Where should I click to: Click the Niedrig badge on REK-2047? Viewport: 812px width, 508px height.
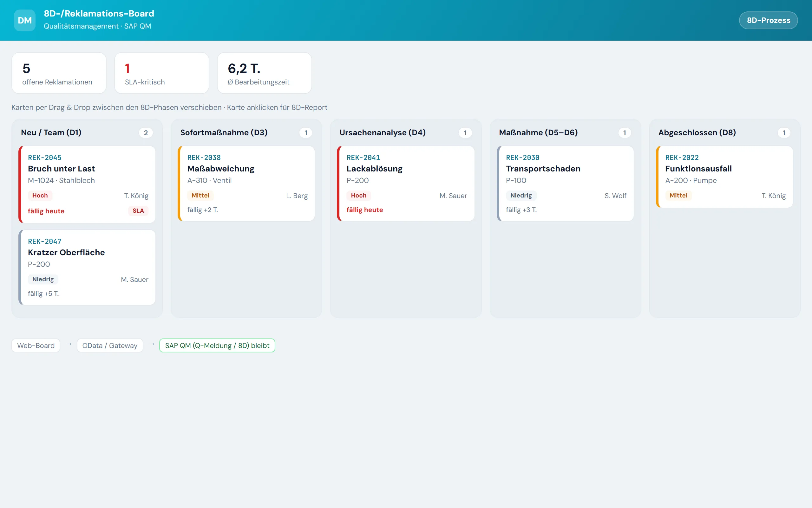43,279
